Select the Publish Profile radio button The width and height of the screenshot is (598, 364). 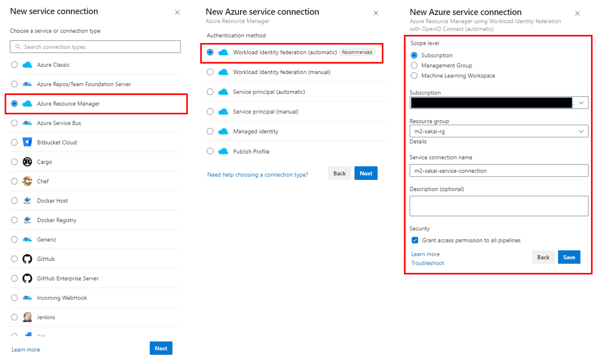pos(210,151)
